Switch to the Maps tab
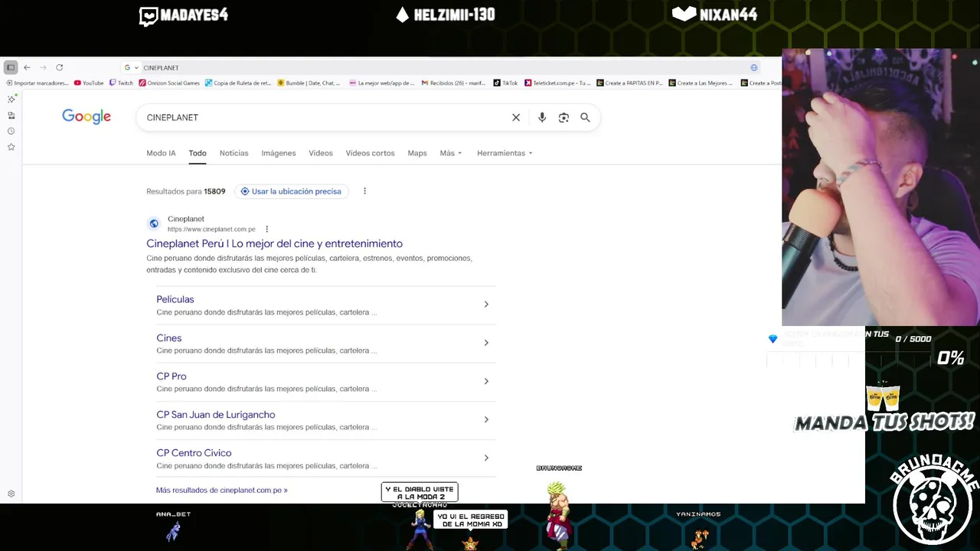Image resolution: width=980 pixels, height=551 pixels. (417, 153)
